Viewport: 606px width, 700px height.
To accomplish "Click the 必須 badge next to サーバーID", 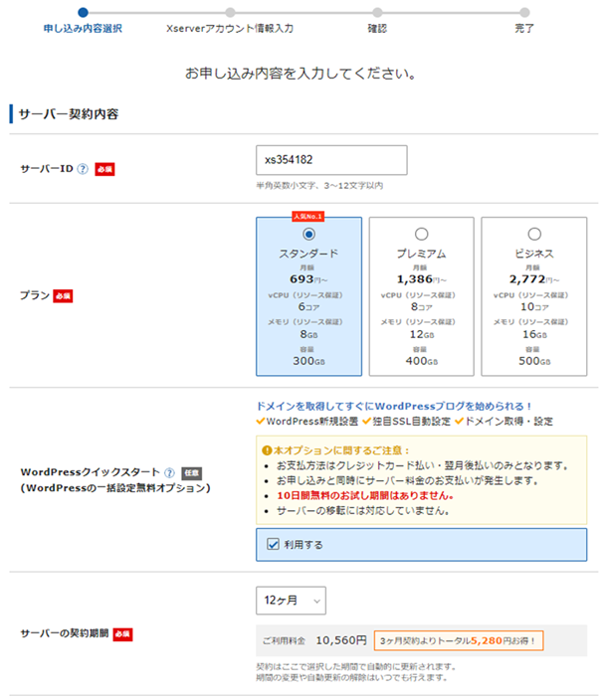I will 104,169.
